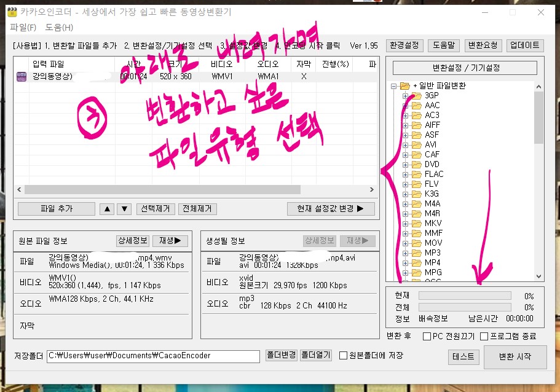Click the AVI tree label

[x=430, y=144]
